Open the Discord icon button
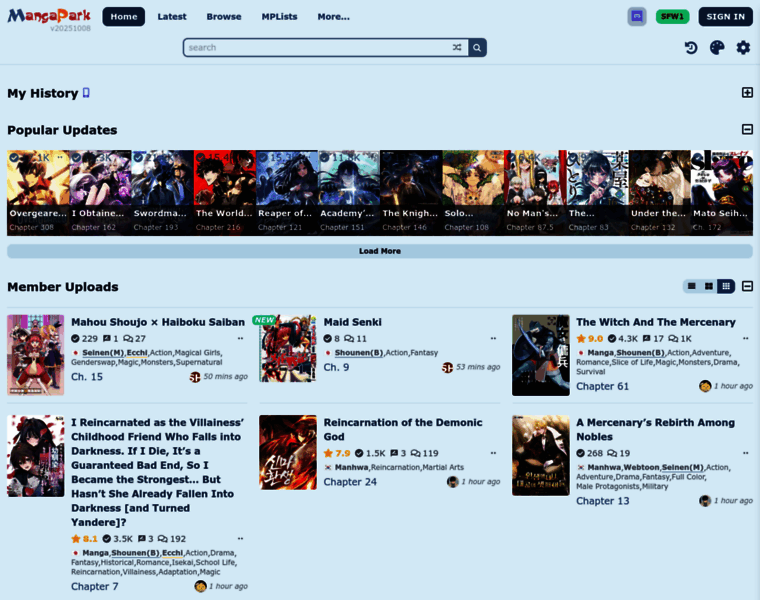Image resolution: width=760 pixels, height=600 pixels. tap(637, 16)
